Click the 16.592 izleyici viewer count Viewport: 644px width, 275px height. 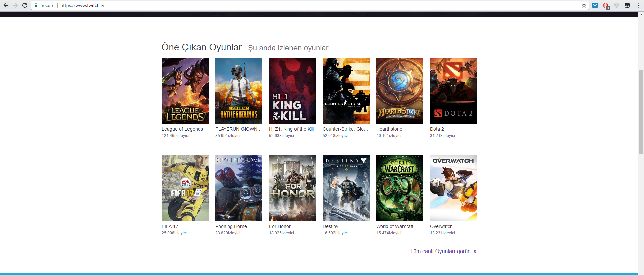point(335,233)
